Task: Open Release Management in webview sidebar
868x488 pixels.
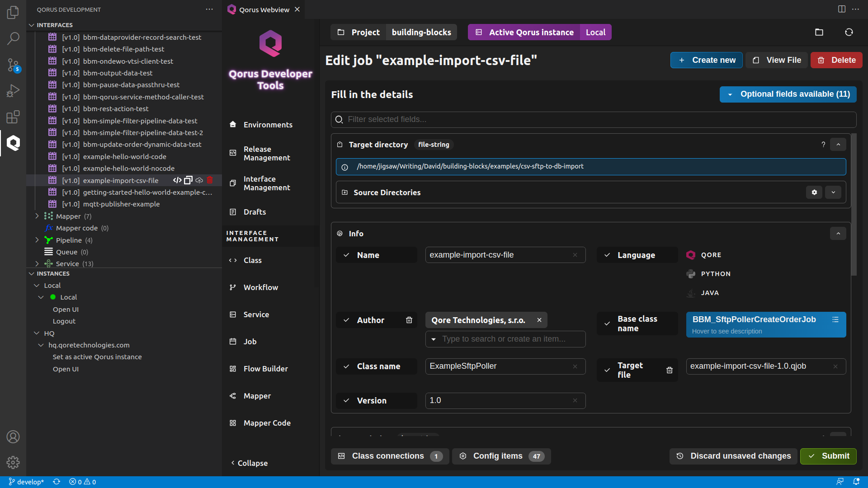Action: (267, 153)
